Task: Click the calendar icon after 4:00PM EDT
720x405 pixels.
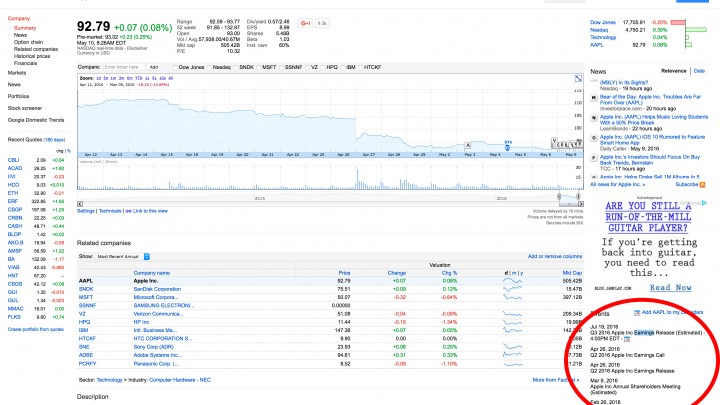Action: click(627, 339)
